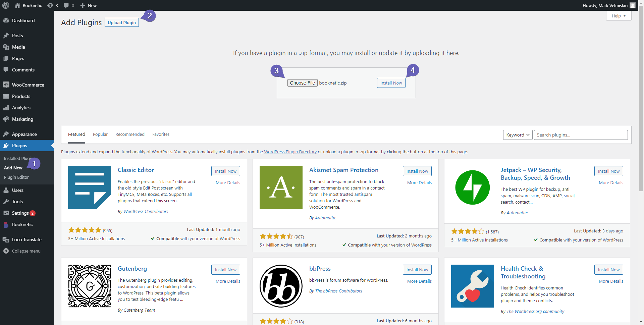This screenshot has width=644, height=325.
Task: Open More Details for Jetpack
Action: click(611, 182)
